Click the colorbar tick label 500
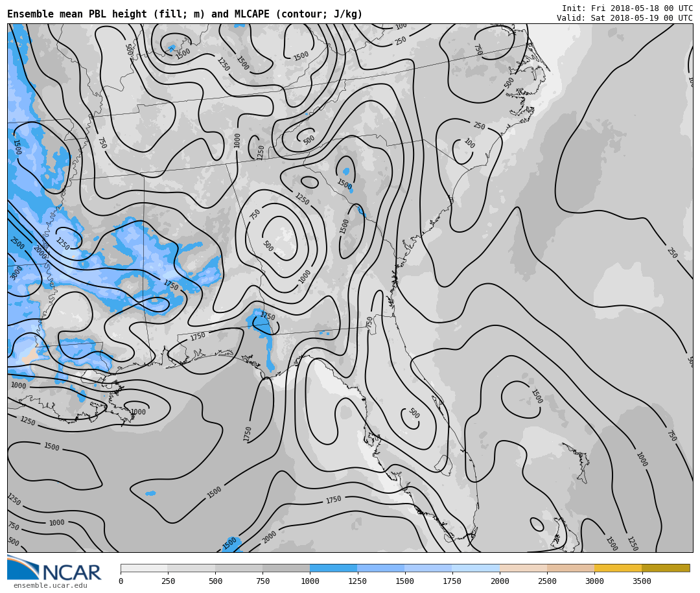 coord(215,581)
